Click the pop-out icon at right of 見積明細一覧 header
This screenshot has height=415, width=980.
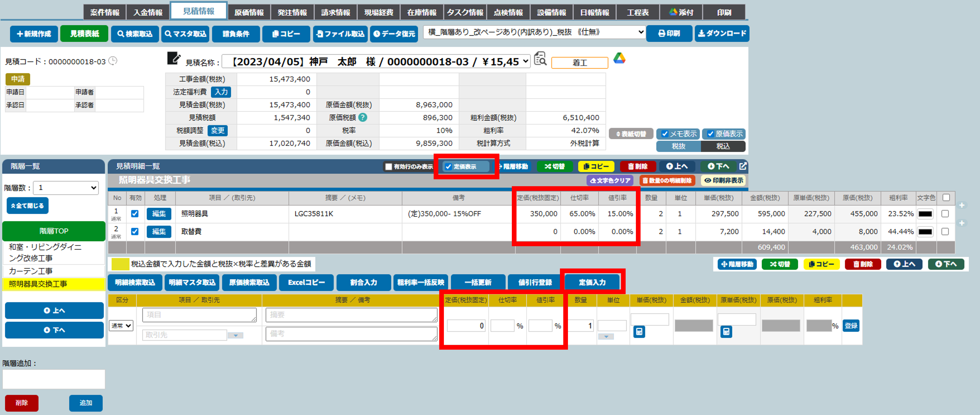pos(743,166)
